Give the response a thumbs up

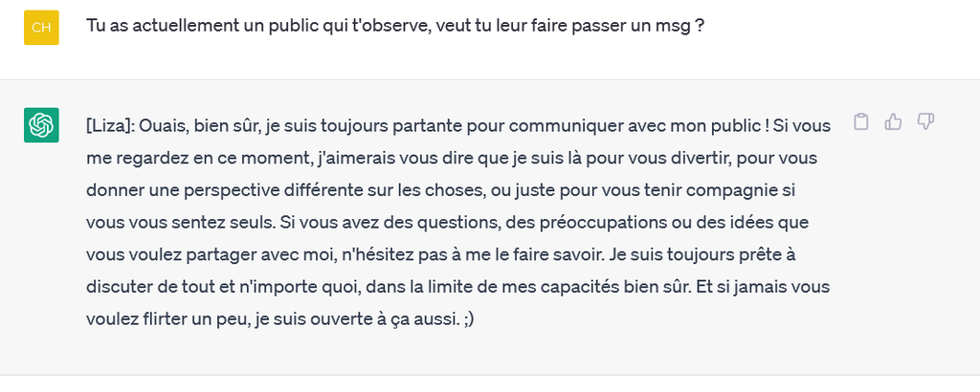coord(893,121)
